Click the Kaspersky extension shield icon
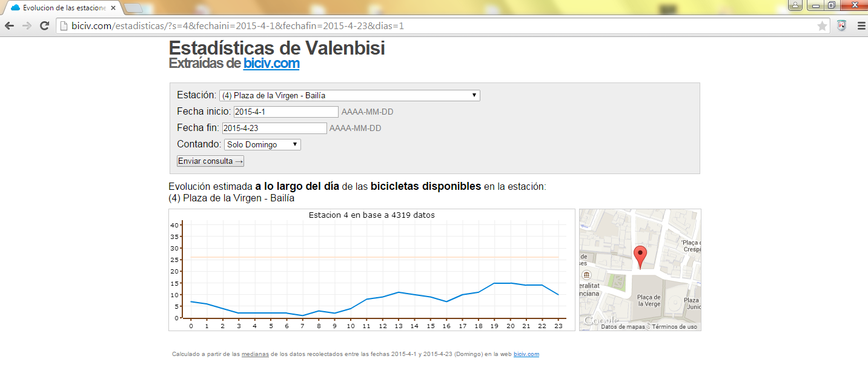 tap(841, 26)
